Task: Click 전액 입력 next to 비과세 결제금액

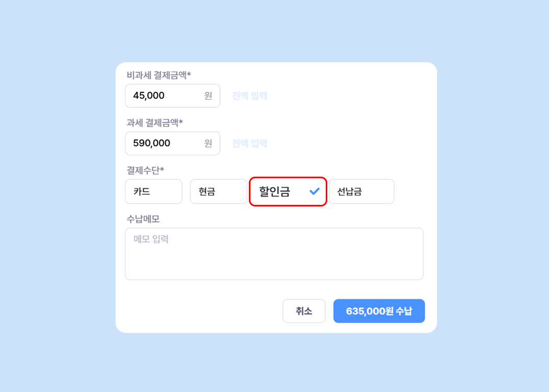Action: pyautogui.click(x=249, y=96)
